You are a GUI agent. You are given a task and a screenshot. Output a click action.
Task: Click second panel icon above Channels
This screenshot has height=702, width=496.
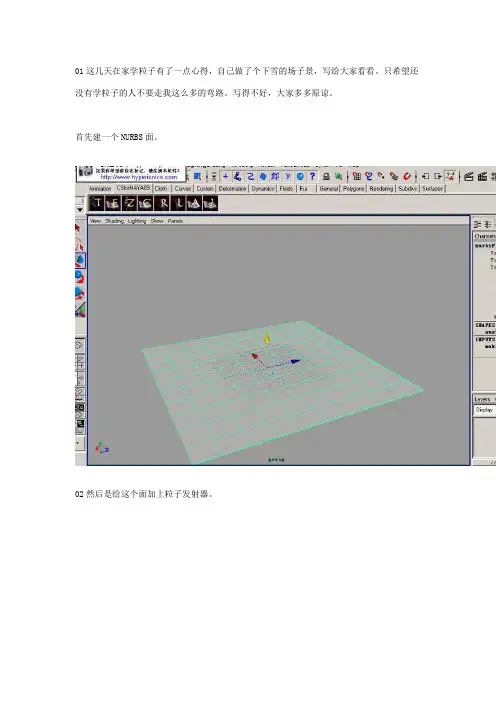pyautogui.click(x=488, y=224)
